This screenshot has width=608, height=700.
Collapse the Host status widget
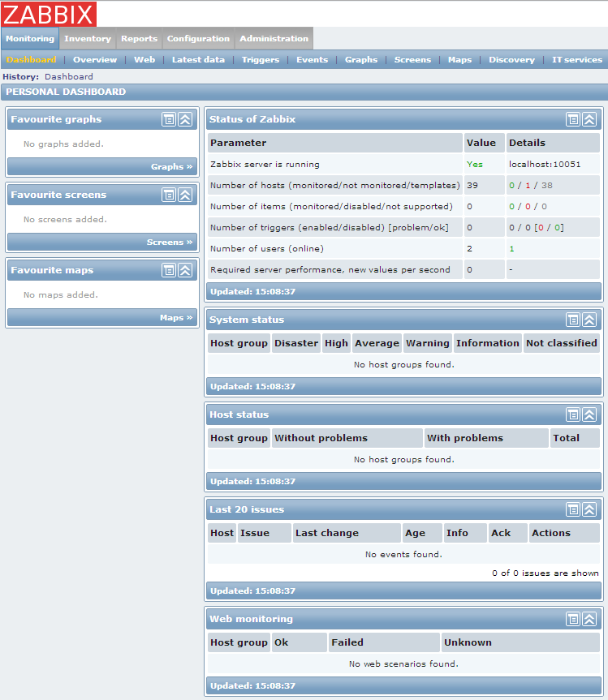click(589, 414)
